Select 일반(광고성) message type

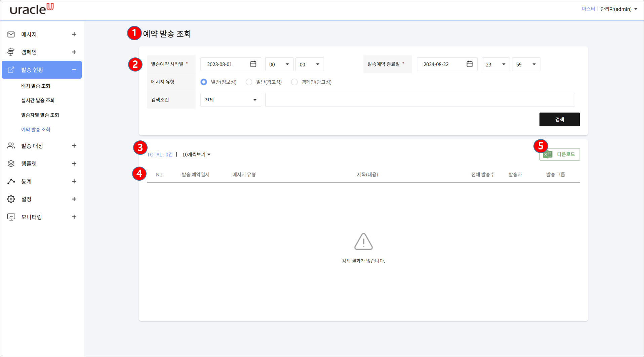(x=249, y=82)
